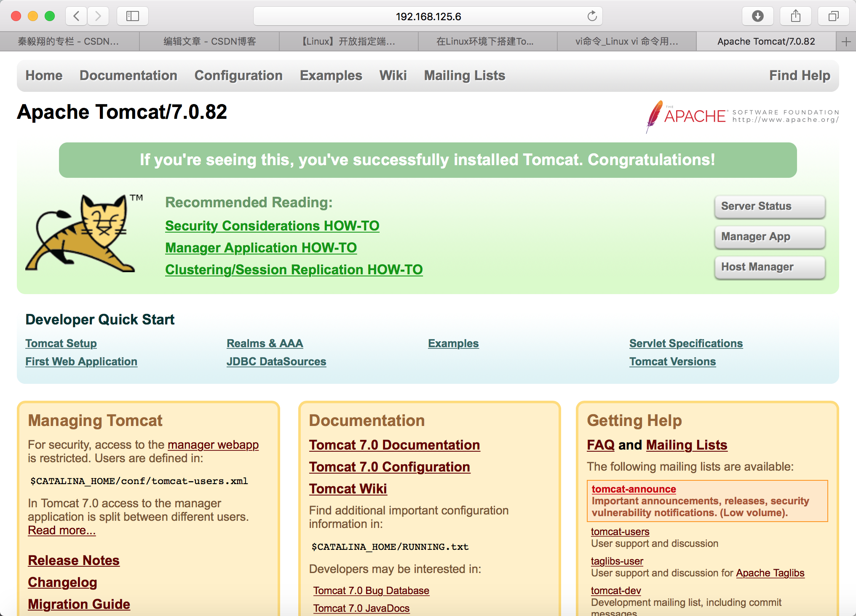Open the tomcat-users mailing list link
The height and width of the screenshot is (616, 856).
pos(620,532)
